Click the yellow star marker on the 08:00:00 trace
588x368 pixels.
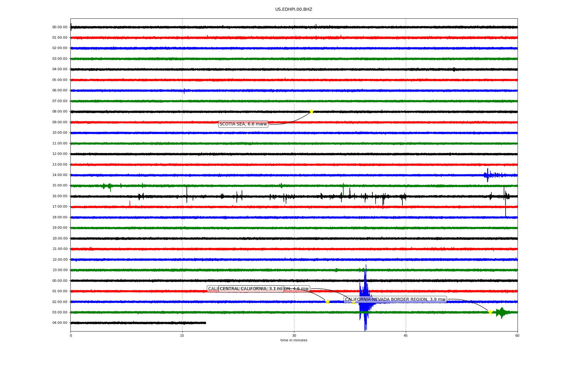(311, 111)
